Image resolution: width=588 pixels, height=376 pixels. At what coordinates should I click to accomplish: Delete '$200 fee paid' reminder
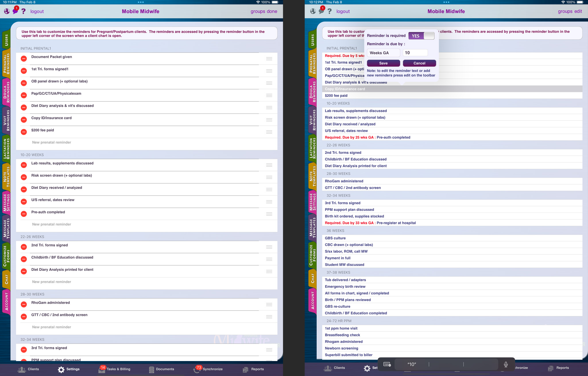coord(24,132)
